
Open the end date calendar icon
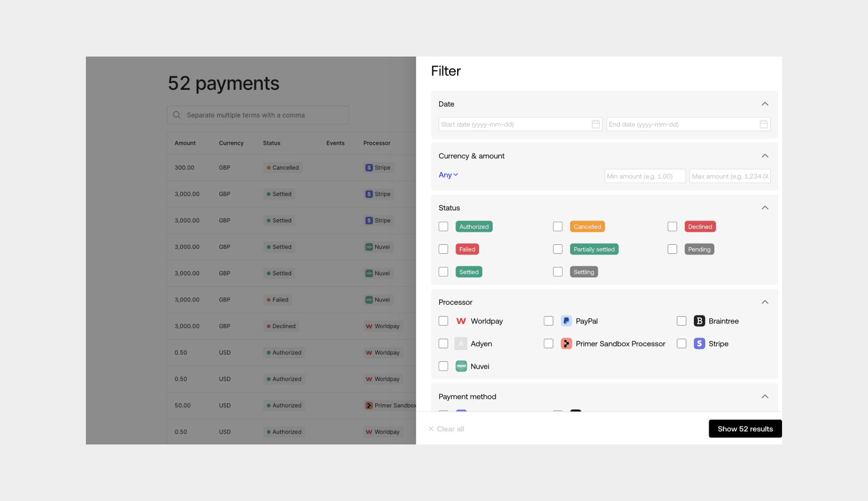click(763, 124)
